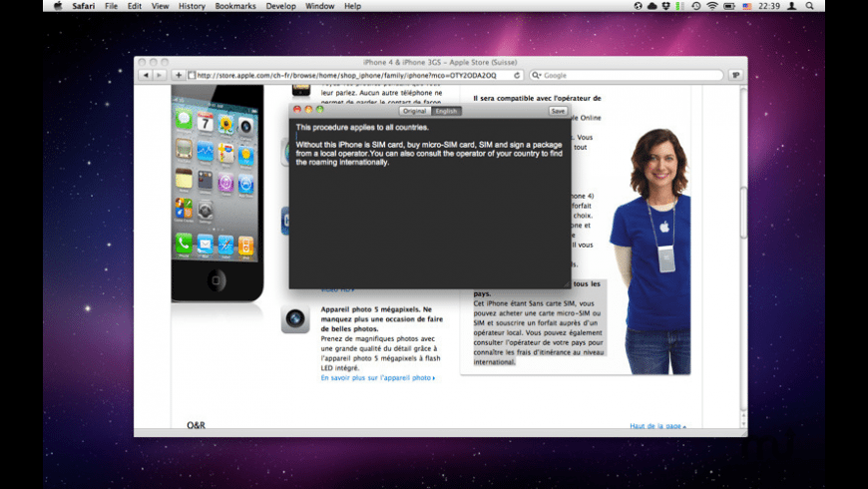Click 'Appareil photo 5 mégapixels' heading
The height and width of the screenshot is (489, 868).
point(381,319)
